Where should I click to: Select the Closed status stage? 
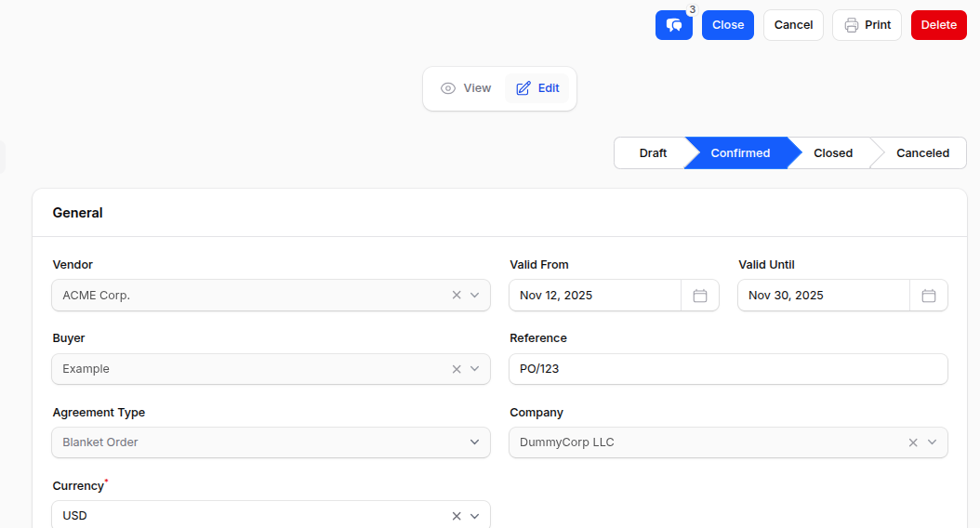click(832, 153)
